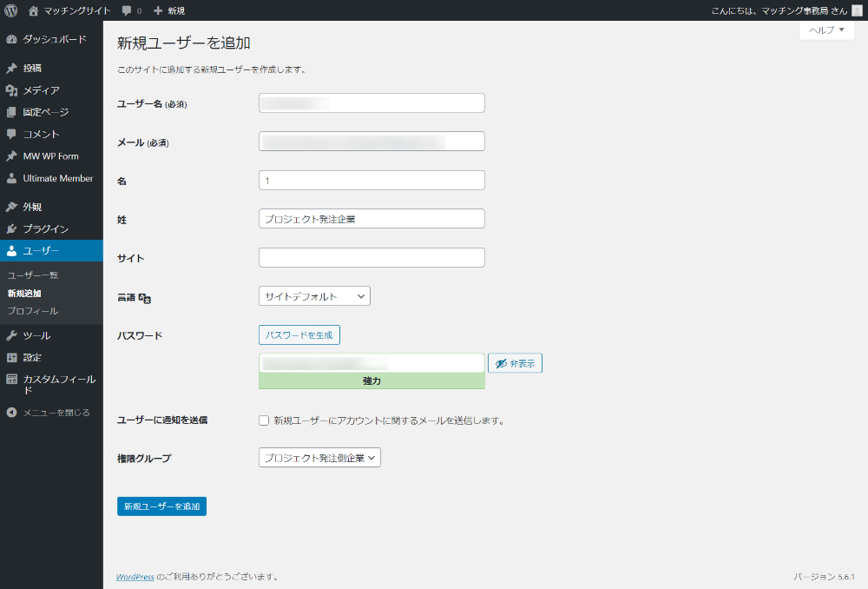Click the 投稿 pin icon
Screen dimensions: 868x589
click(11, 68)
